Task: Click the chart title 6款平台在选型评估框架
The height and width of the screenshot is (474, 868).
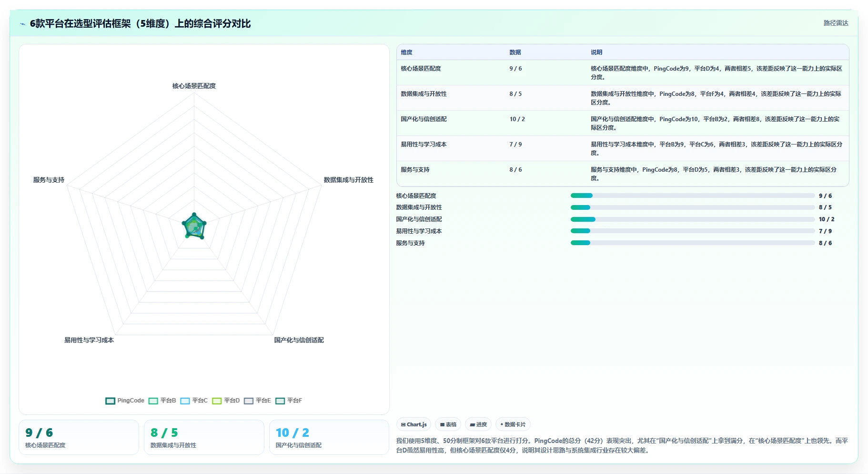Action: tap(140, 24)
